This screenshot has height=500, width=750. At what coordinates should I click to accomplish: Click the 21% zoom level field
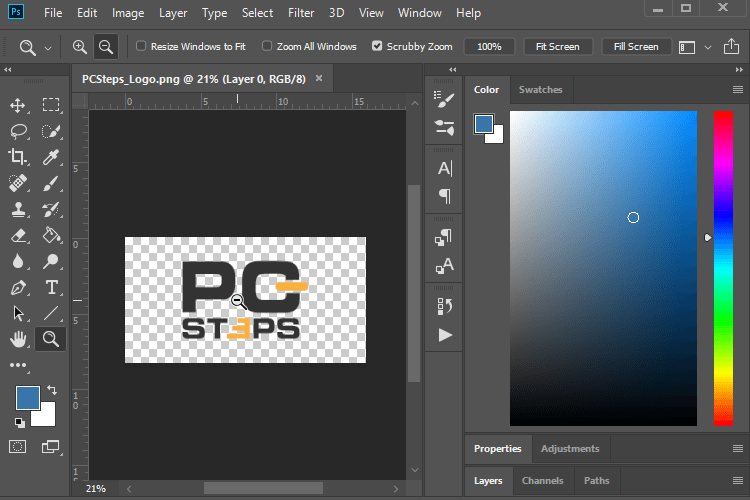coord(96,489)
